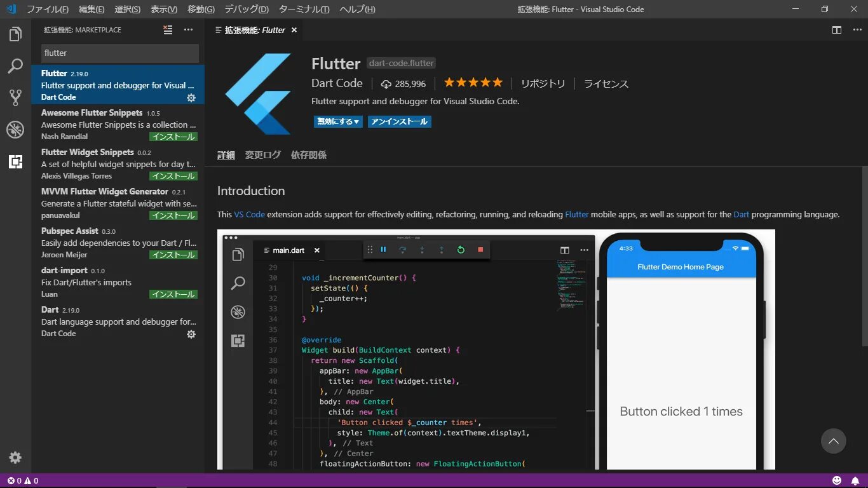Select Pubspec Assist list entry
Screen dimensions: 868x488
[118, 242]
